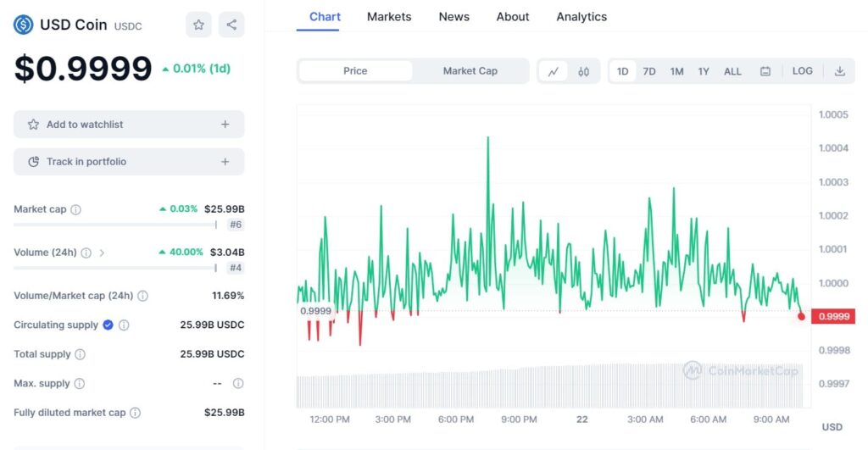Click the $3.04B volume value
Image resolution: width=868 pixels, height=450 pixels.
[x=227, y=253]
